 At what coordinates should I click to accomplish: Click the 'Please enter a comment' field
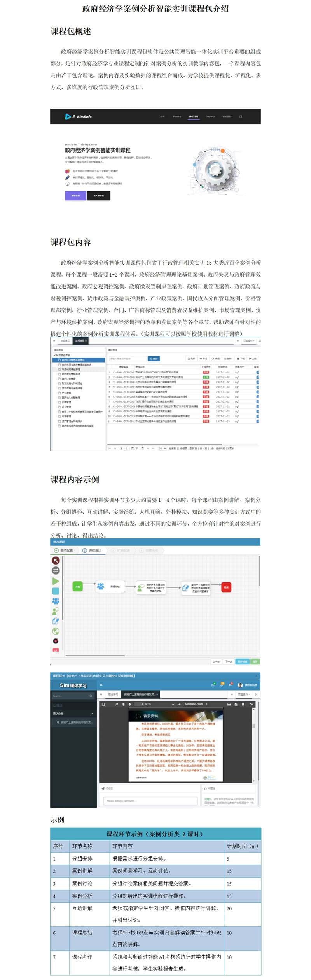[150, 801]
